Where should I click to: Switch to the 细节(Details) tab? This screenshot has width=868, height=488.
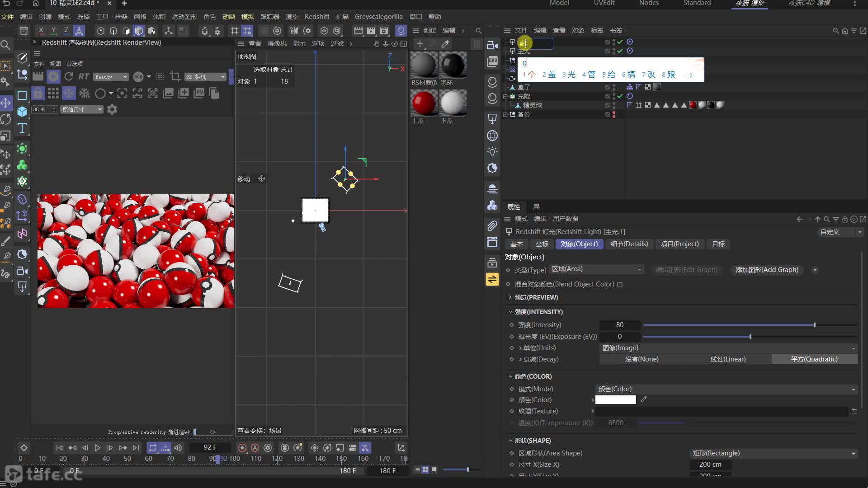[x=629, y=244]
